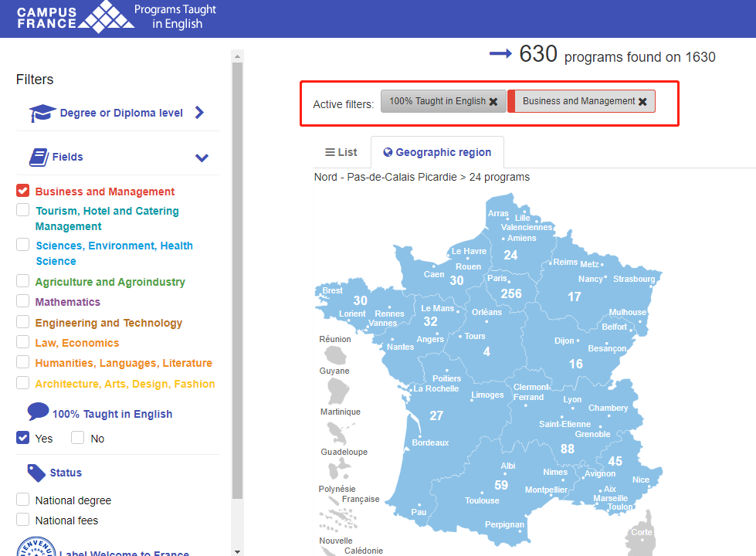Click the graduation cap Degree icon
The image size is (756, 556).
[x=42, y=114]
